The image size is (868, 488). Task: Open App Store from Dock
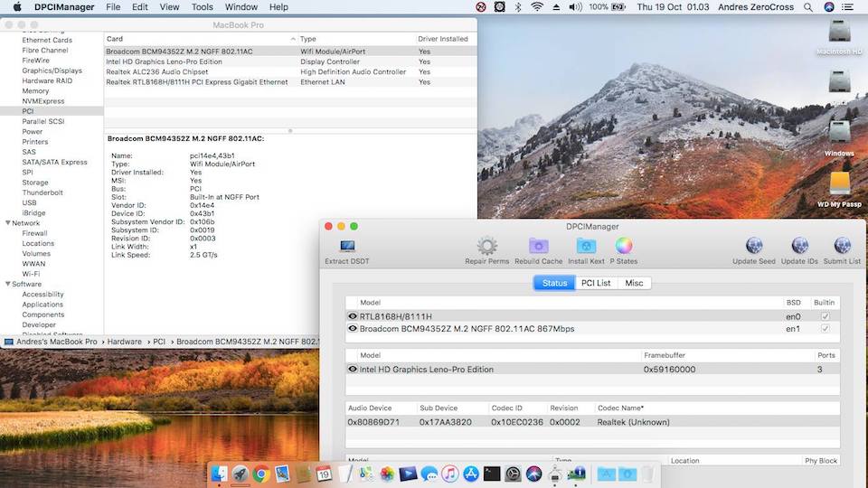click(471, 474)
